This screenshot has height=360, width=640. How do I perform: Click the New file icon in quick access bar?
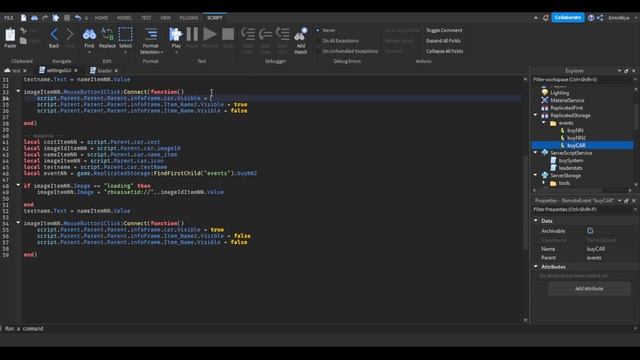(x=24, y=18)
